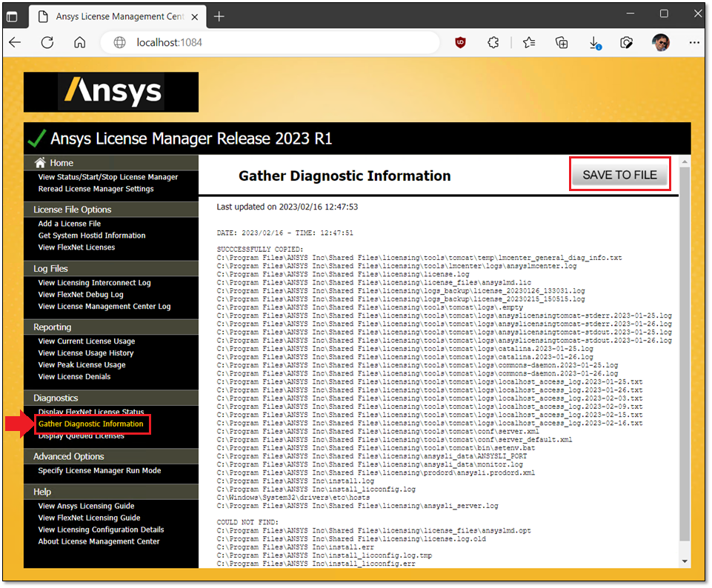Screen dimensions: 712x588
Task: Click the localhost:1084 address bar
Action: pyautogui.click(x=270, y=43)
